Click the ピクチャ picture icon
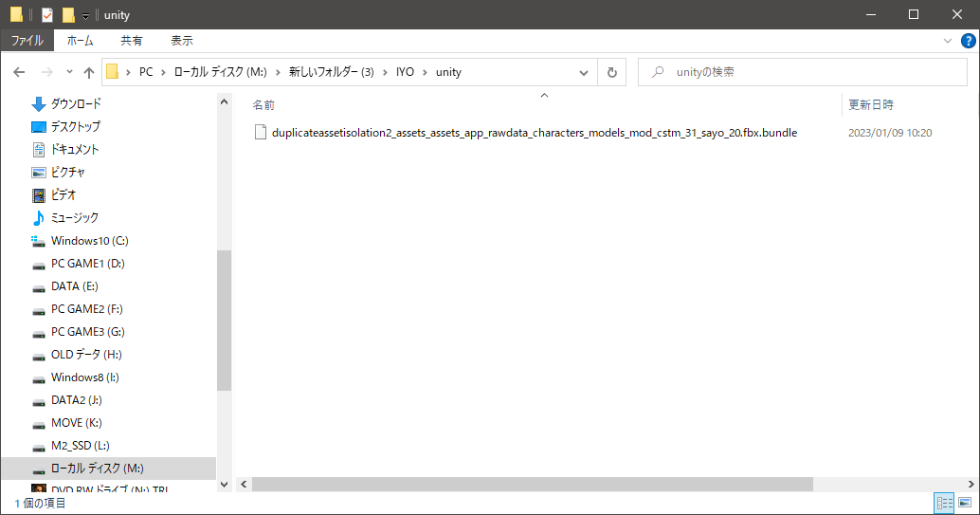The height and width of the screenshot is (515, 980). click(39, 172)
